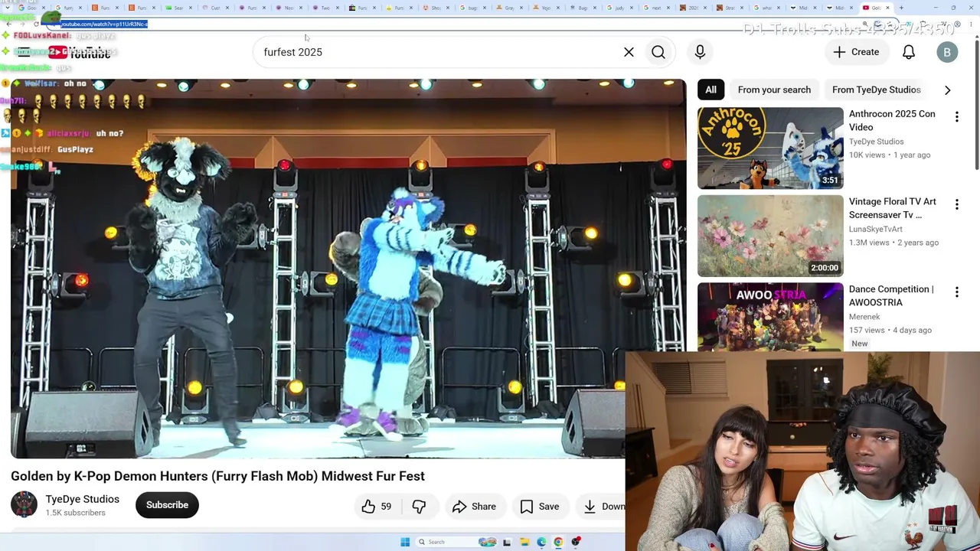Clear the search box with the X
The image size is (980, 551).
(x=629, y=52)
